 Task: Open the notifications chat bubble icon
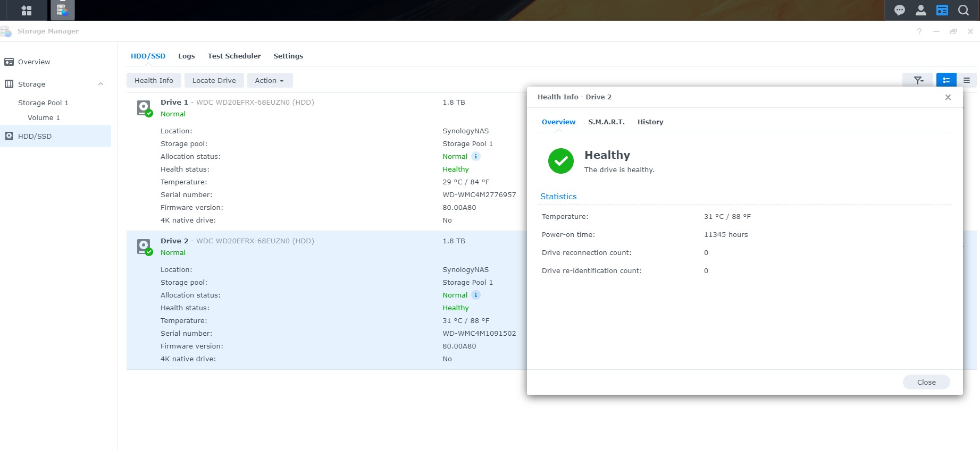click(900, 10)
